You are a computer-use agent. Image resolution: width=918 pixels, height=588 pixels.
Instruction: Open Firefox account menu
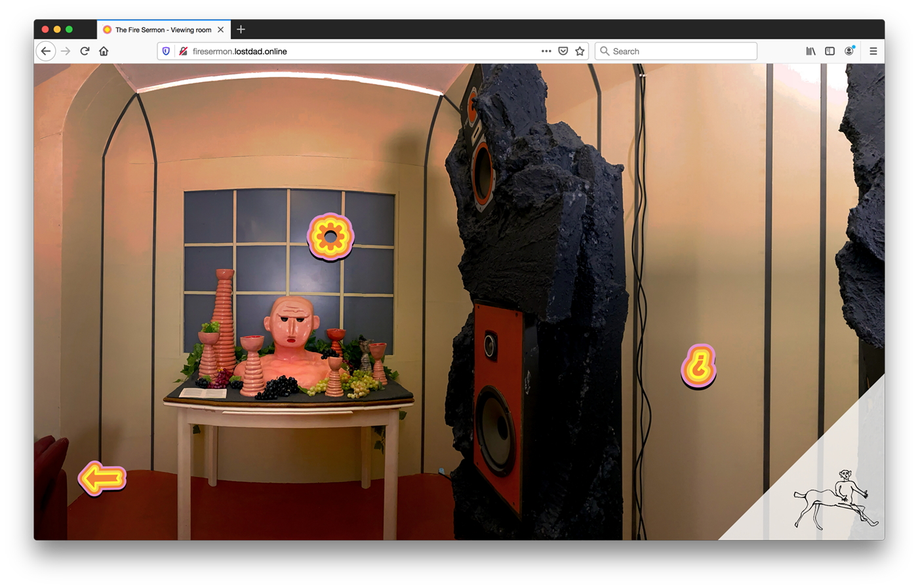click(849, 51)
